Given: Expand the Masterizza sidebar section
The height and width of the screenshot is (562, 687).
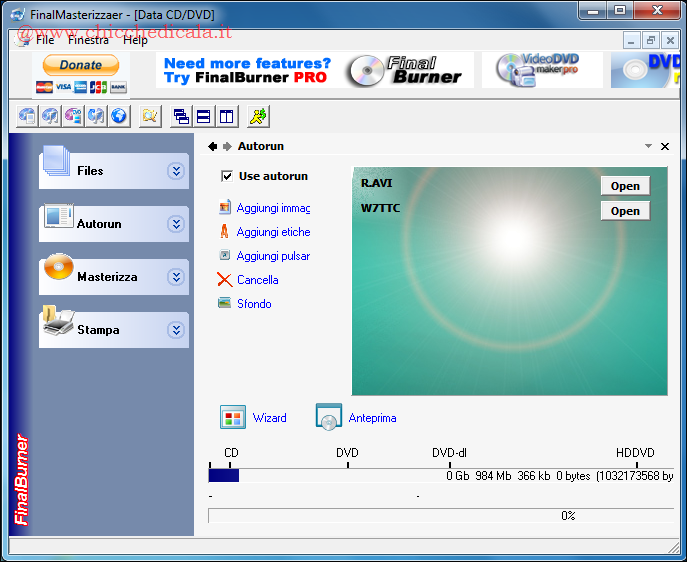Looking at the screenshot, I should (176, 277).
